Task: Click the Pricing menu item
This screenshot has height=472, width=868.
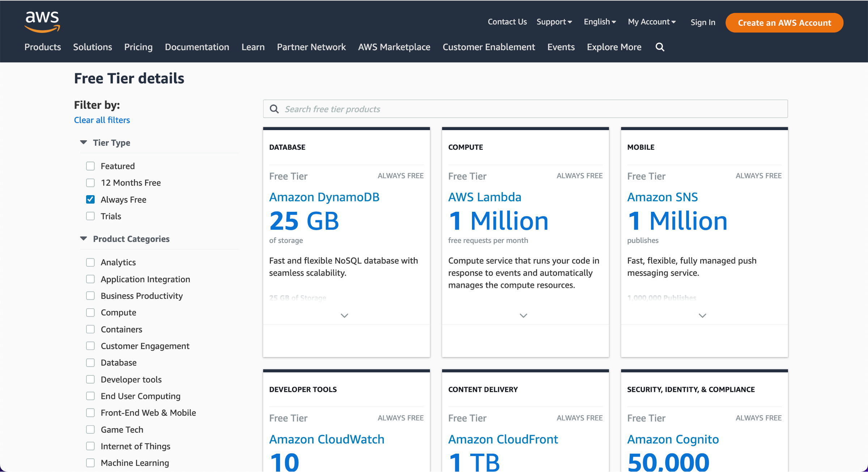Action: point(138,47)
